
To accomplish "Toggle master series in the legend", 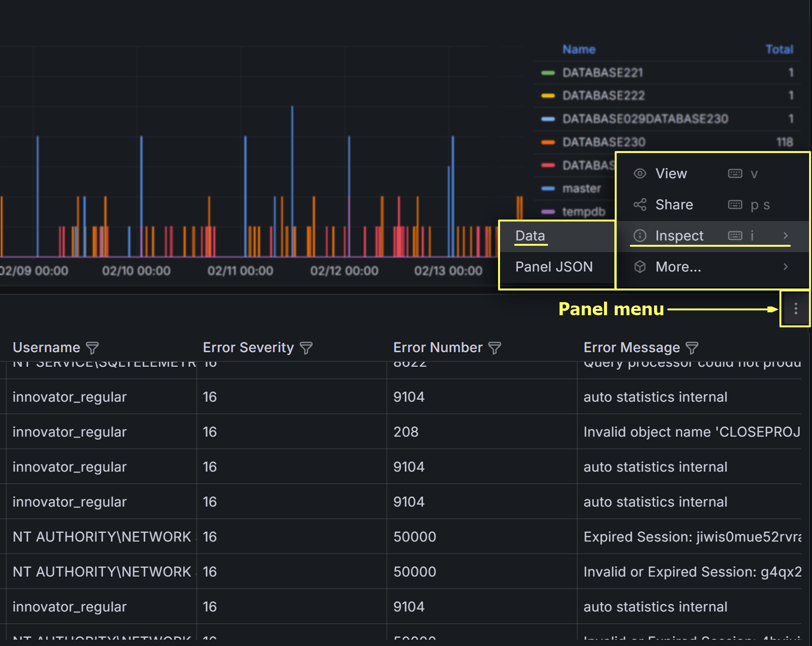I will pyautogui.click(x=581, y=188).
